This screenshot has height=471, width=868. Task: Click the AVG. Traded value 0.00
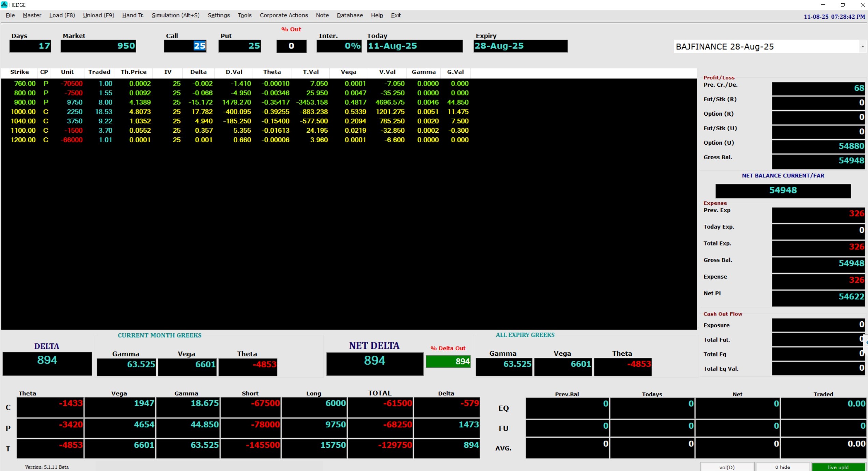pos(824,448)
